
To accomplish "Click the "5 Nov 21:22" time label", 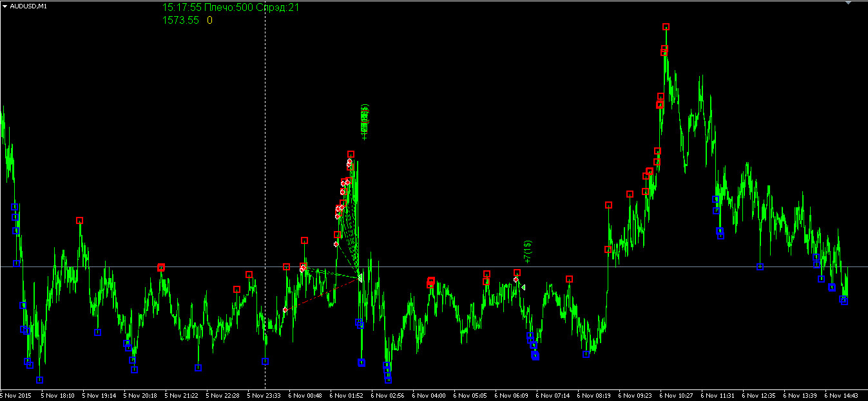I will click(x=182, y=396).
